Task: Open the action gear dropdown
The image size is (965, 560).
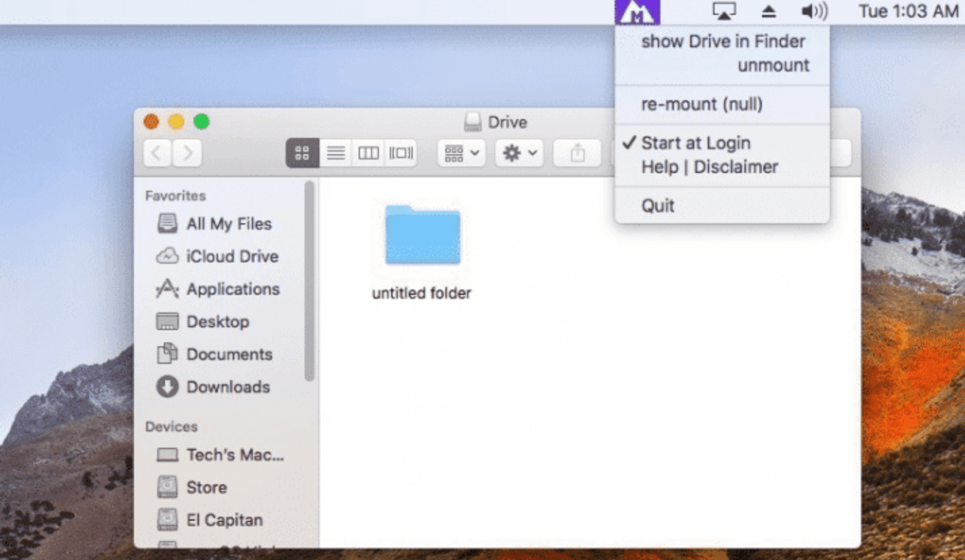Action: pos(518,153)
